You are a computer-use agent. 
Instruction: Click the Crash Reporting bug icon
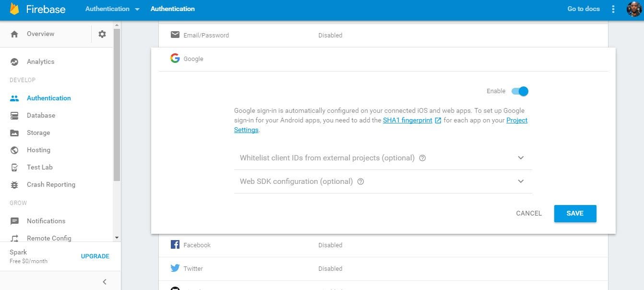(x=14, y=184)
